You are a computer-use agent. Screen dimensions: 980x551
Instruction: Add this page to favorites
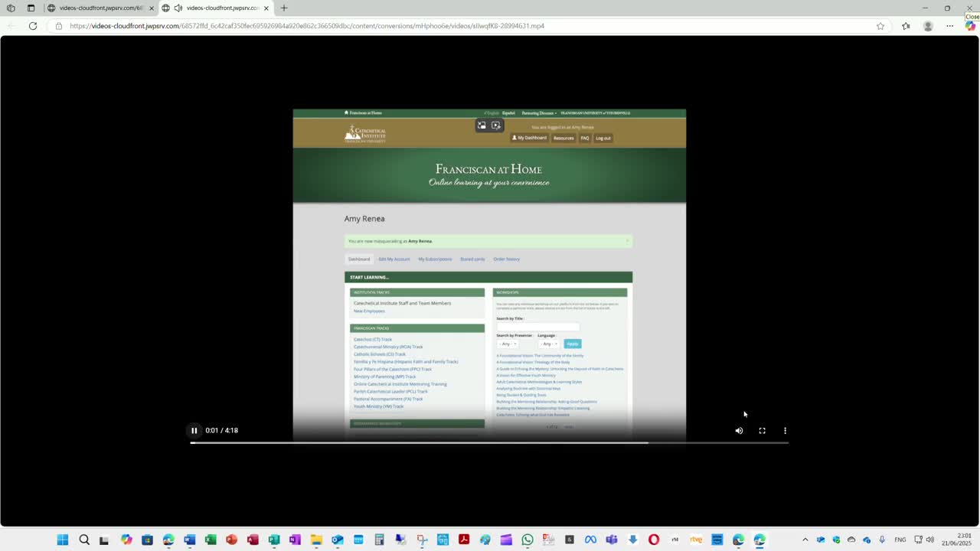point(880,26)
